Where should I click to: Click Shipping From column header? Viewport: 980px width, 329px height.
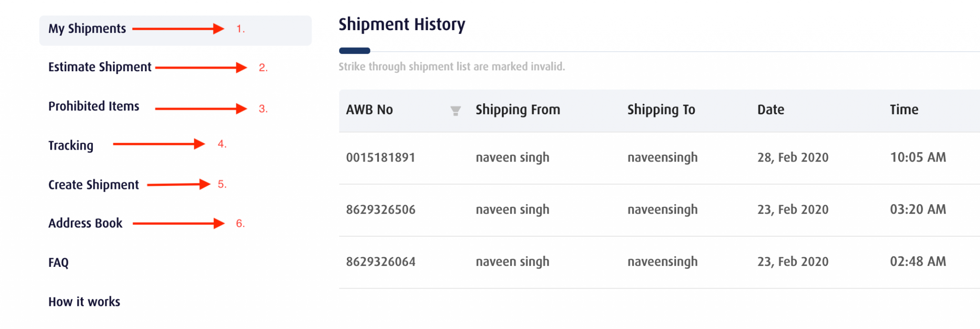pos(517,110)
